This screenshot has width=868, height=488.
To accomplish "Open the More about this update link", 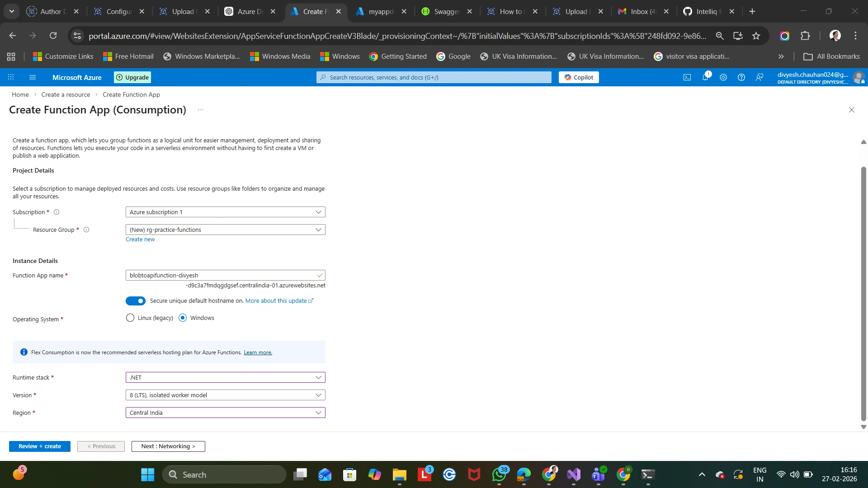I will [x=279, y=301].
